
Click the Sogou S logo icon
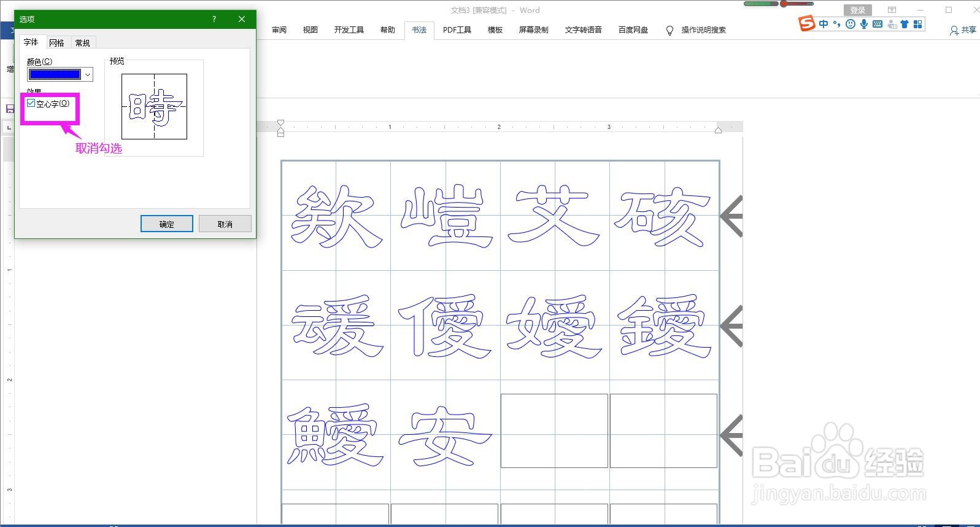(x=806, y=24)
